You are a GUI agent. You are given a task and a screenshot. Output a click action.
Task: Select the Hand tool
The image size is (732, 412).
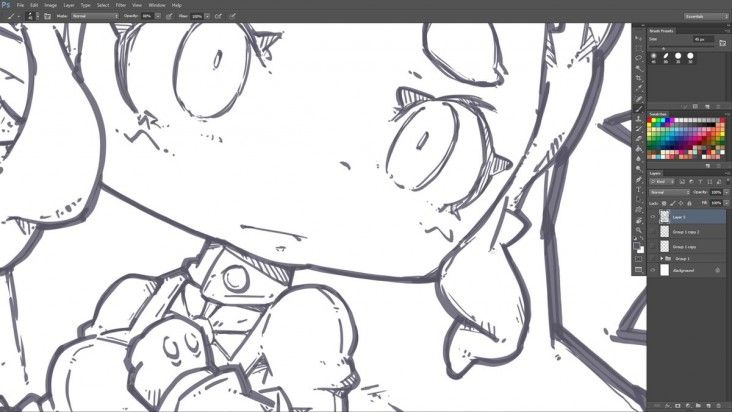[638, 220]
